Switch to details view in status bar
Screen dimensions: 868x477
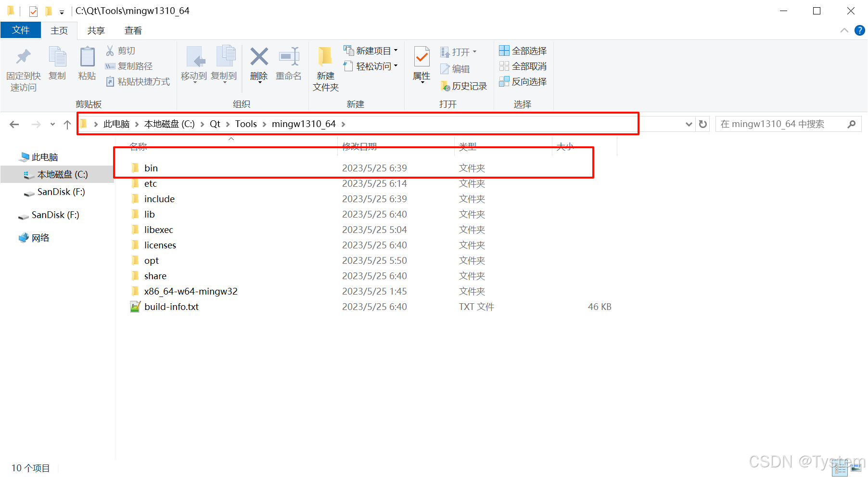point(841,469)
